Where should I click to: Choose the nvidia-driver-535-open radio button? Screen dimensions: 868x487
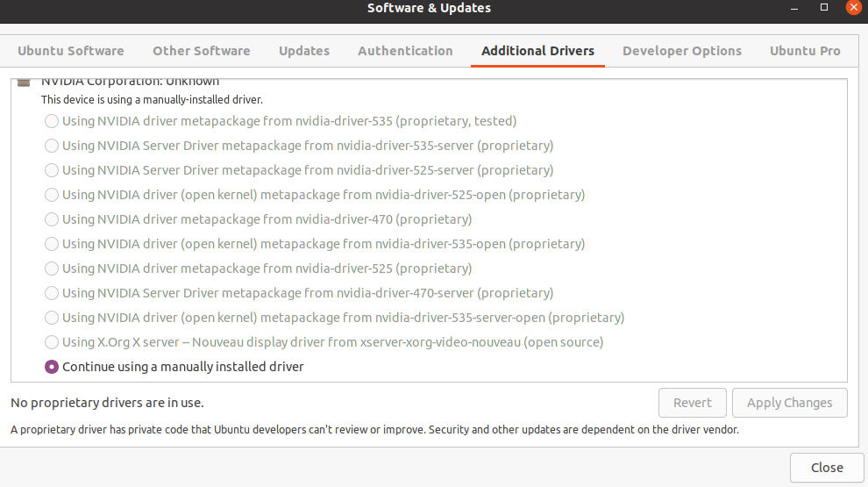pyautogui.click(x=52, y=244)
